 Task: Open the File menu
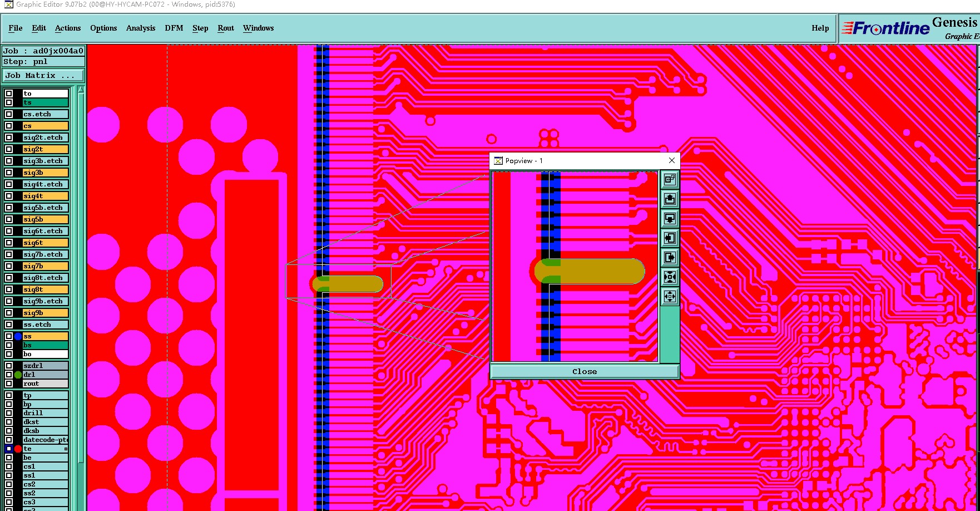(16, 28)
